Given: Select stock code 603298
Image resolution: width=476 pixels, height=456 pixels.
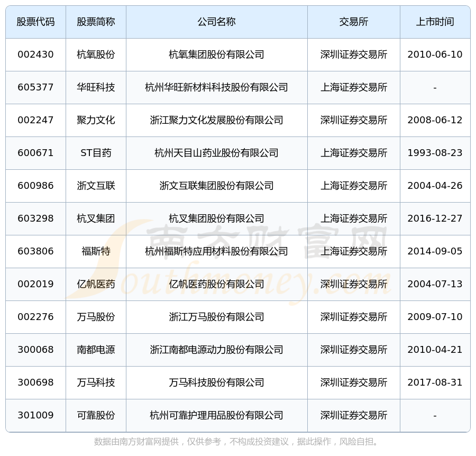Looking at the screenshot, I should [35, 218].
